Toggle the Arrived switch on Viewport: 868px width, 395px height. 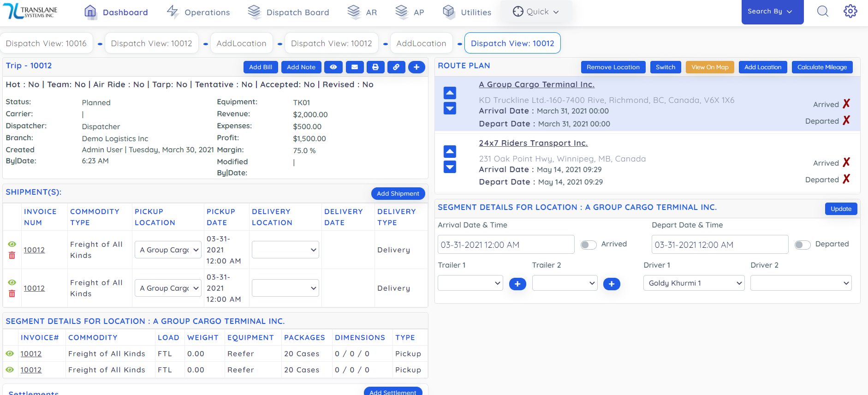(x=589, y=245)
